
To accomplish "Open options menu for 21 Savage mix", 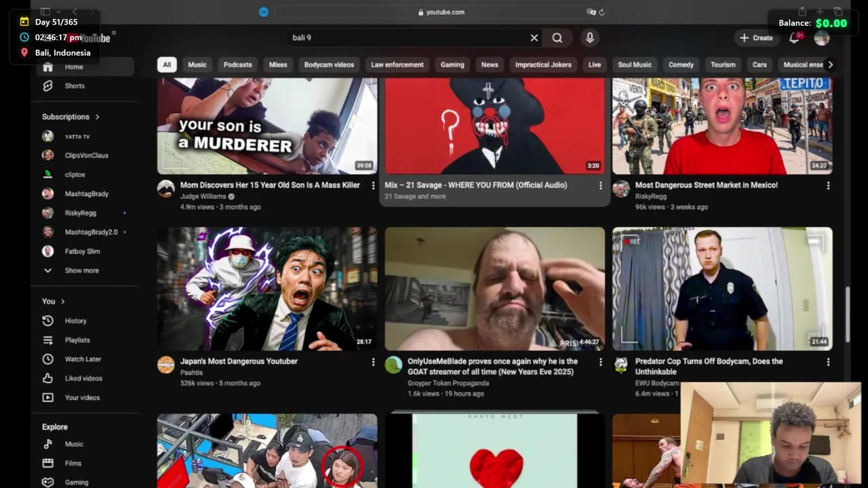I will pyautogui.click(x=600, y=185).
